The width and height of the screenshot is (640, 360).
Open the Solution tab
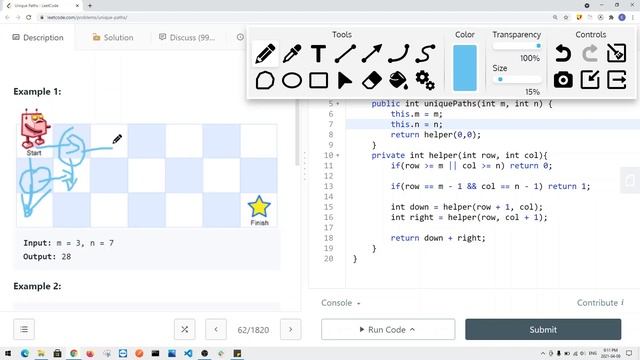[x=113, y=38]
